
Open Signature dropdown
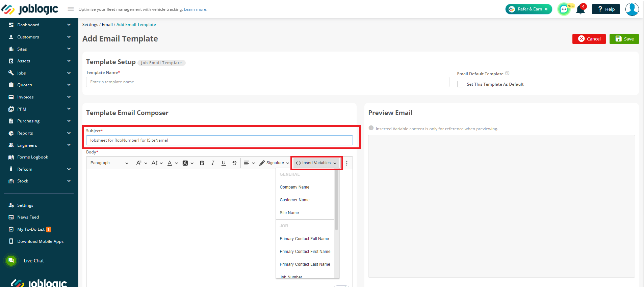click(274, 163)
